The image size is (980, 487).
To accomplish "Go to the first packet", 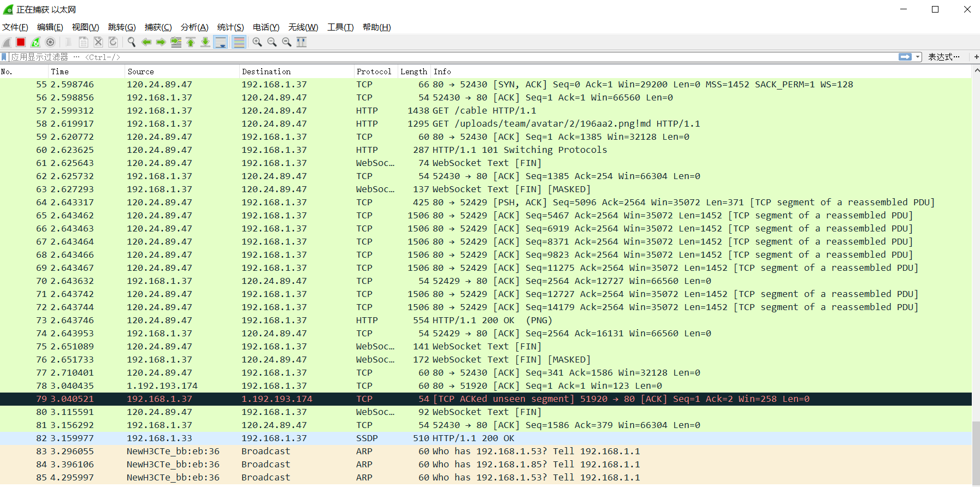I will click(x=191, y=42).
